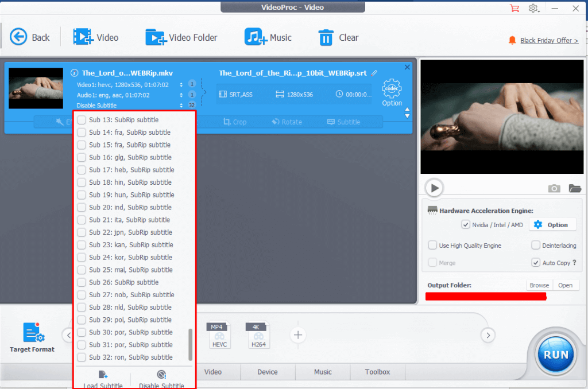Take a snapshot with the camera icon
Image resolution: width=588 pixels, height=389 pixels.
554,188
